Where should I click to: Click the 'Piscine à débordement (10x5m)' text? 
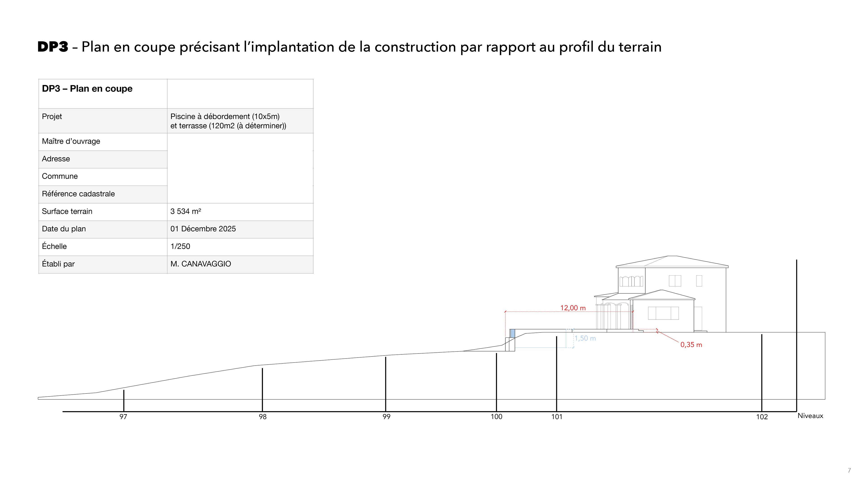[225, 117]
